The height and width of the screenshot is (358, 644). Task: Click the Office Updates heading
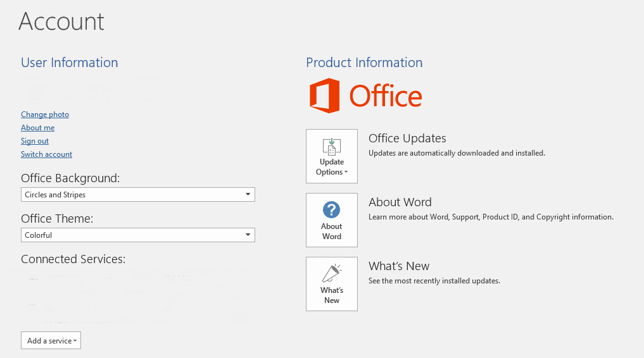[407, 138]
